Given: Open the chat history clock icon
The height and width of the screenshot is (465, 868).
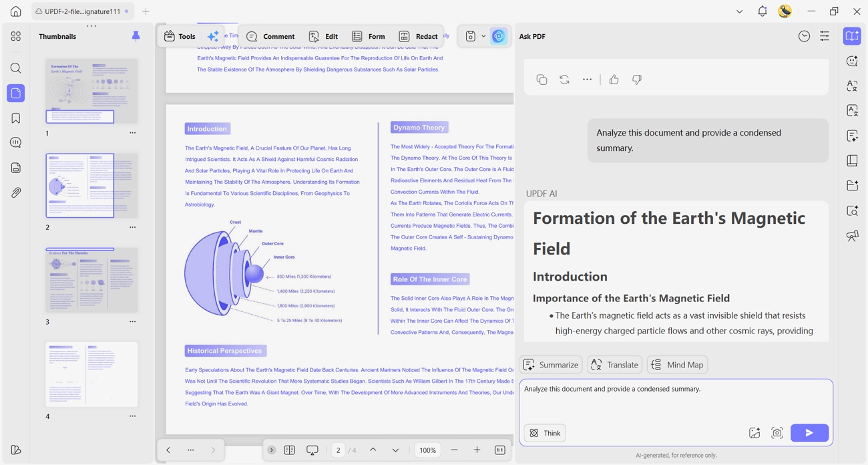Looking at the screenshot, I should 804,37.
